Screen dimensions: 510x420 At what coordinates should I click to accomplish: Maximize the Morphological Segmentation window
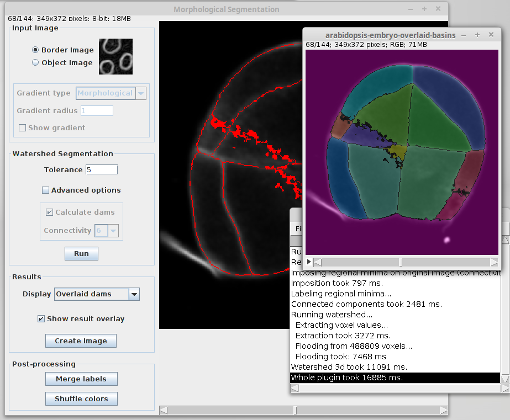click(x=424, y=9)
